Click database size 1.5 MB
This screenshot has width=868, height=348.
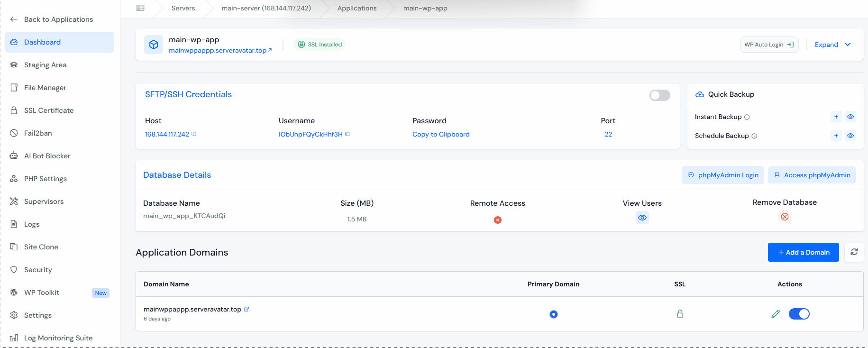(x=357, y=219)
